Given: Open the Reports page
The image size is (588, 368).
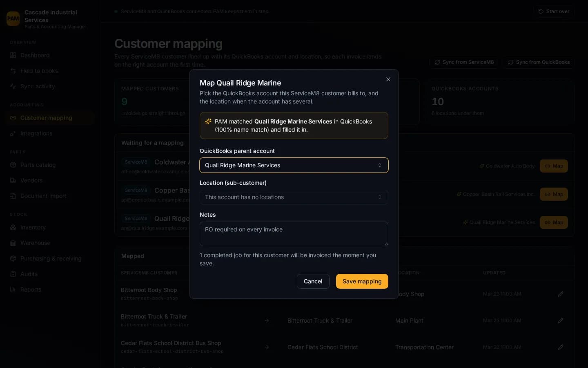Looking at the screenshot, I should [50, 289].
